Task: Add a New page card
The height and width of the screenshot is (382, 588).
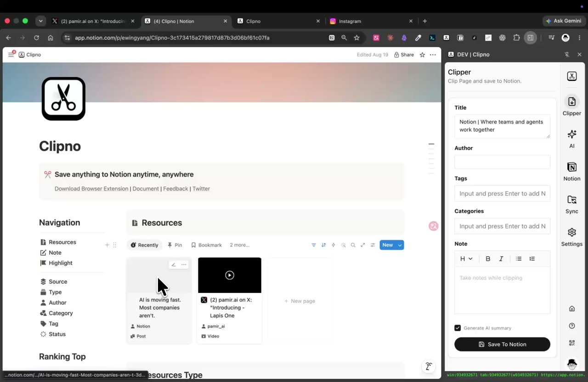Action: point(300,301)
